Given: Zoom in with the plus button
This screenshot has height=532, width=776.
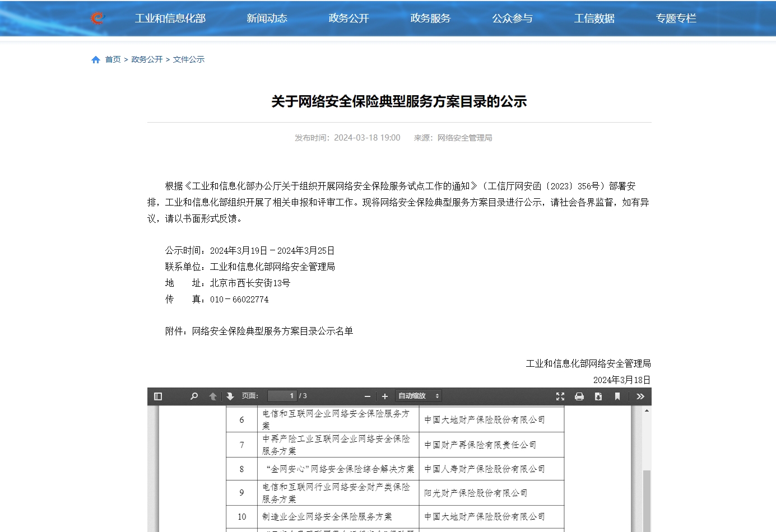Looking at the screenshot, I should pos(385,396).
